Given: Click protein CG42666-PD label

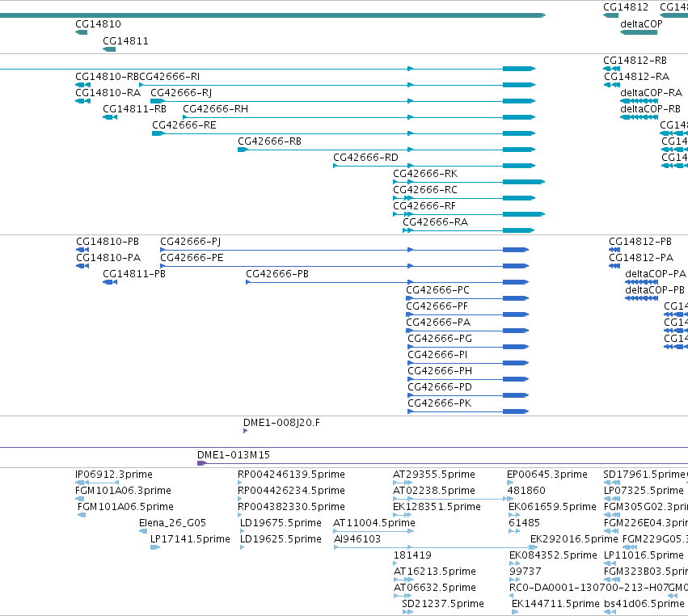Looking at the screenshot, I should click(440, 387).
